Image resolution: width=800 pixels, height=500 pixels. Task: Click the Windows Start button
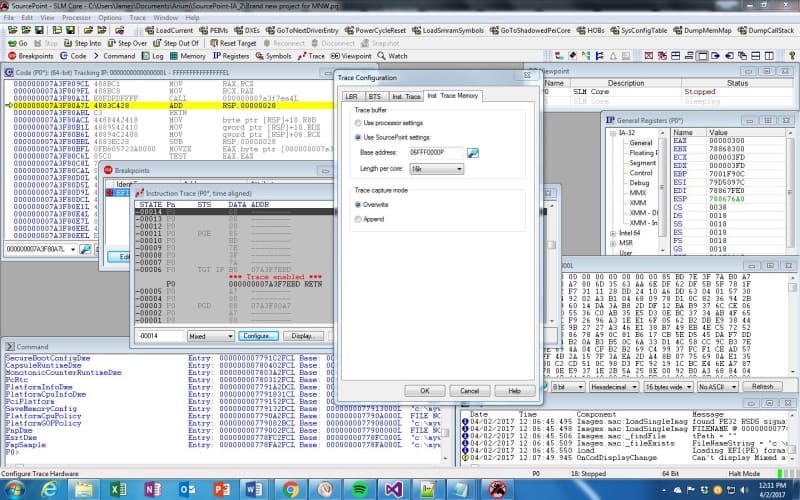[x=15, y=490]
